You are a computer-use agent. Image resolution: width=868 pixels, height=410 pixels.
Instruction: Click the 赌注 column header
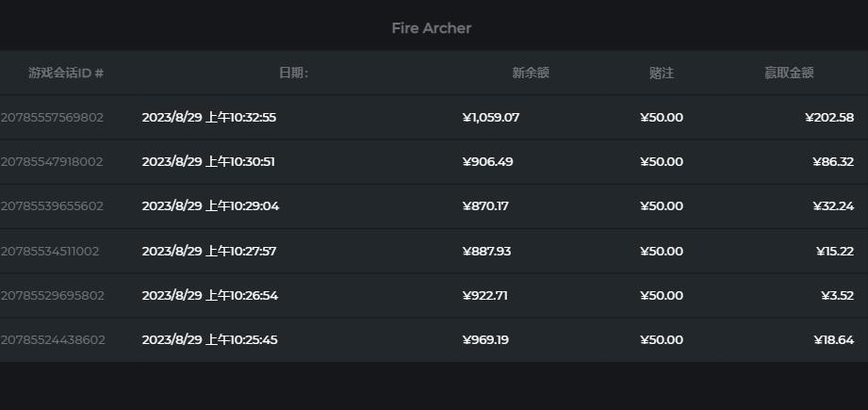662,73
